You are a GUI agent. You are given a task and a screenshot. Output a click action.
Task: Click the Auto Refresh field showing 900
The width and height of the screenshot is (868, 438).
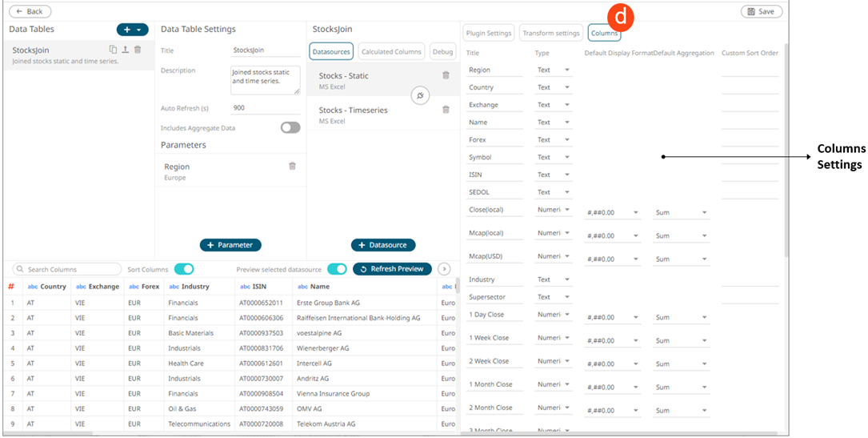[265, 108]
